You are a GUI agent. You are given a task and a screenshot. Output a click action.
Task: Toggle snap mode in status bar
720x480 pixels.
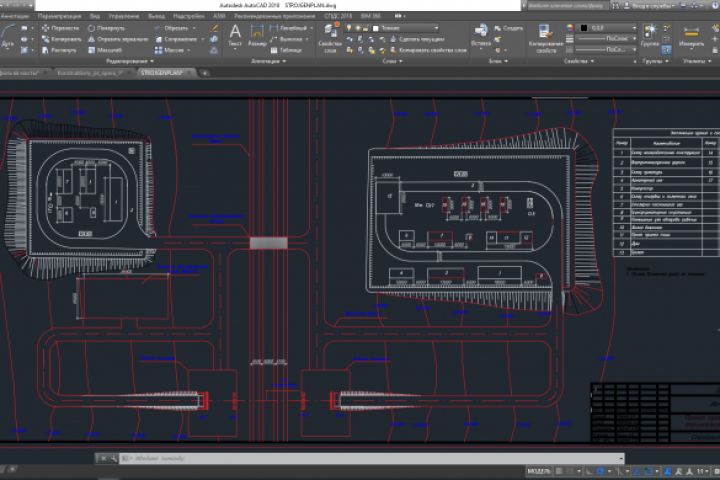(571, 470)
